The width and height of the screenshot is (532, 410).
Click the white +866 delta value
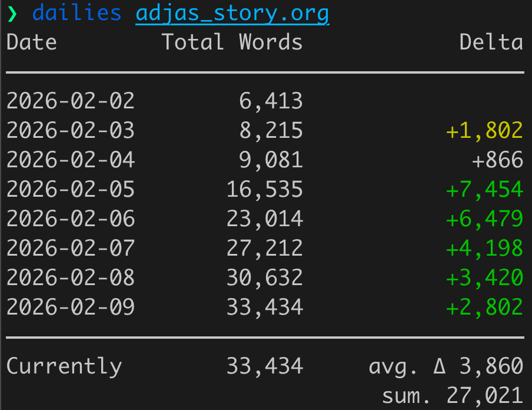click(x=497, y=160)
